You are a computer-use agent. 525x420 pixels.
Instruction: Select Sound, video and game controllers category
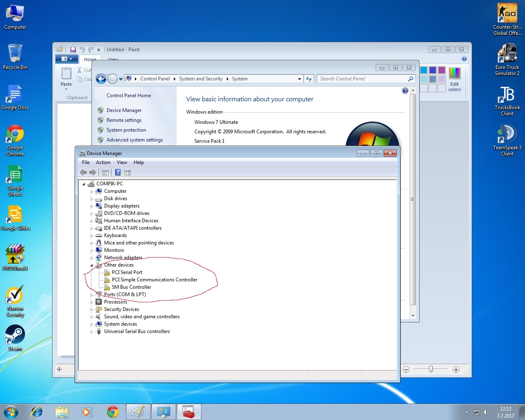click(x=142, y=317)
